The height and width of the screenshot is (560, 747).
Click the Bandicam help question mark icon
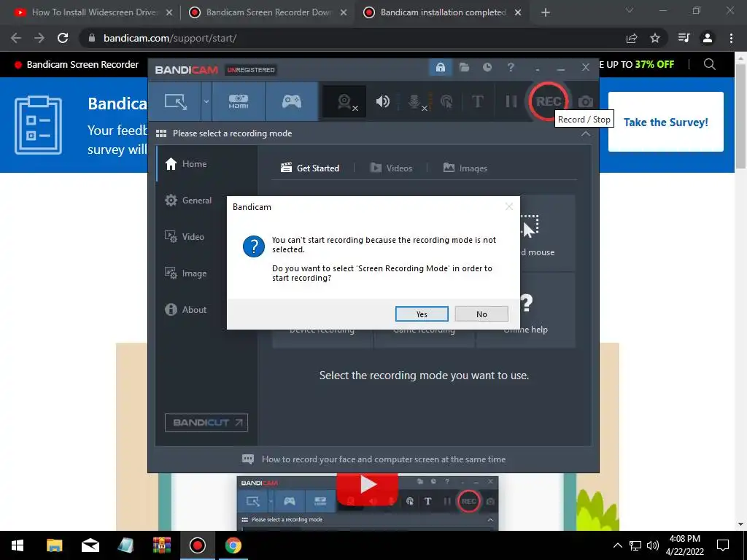[511, 68]
